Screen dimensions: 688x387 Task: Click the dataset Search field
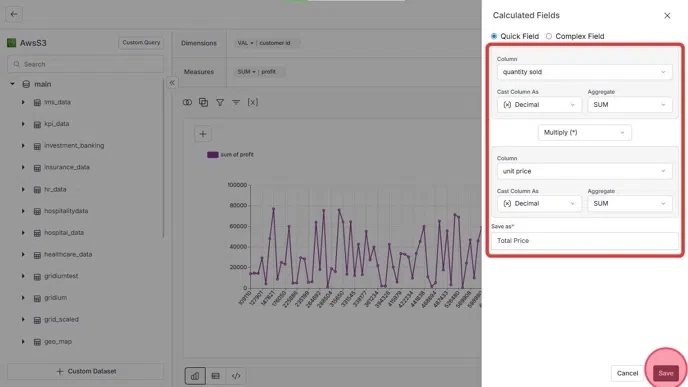[86, 64]
